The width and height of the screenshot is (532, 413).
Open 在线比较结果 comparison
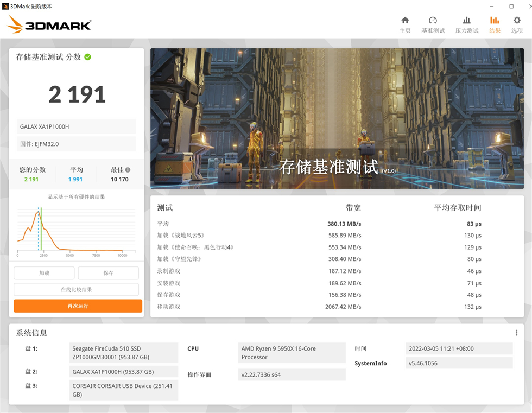pos(77,289)
